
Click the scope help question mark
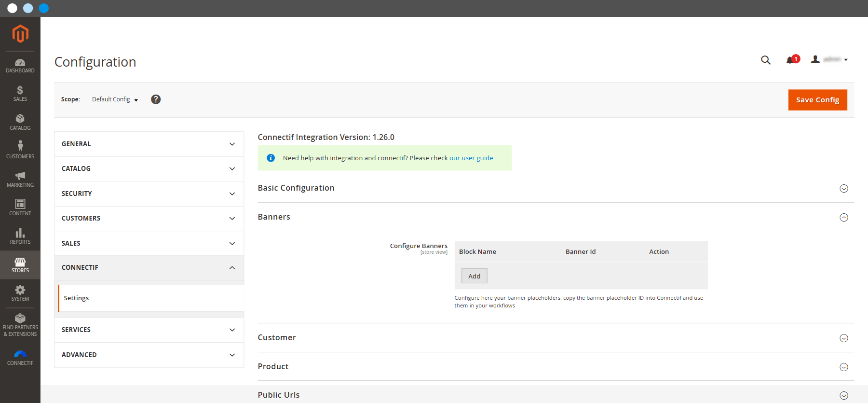(156, 99)
